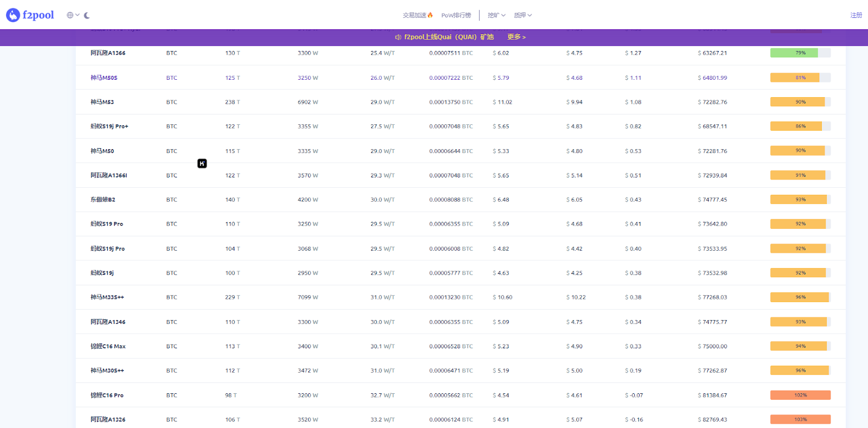Open the 交易加速 link

(x=418, y=15)
